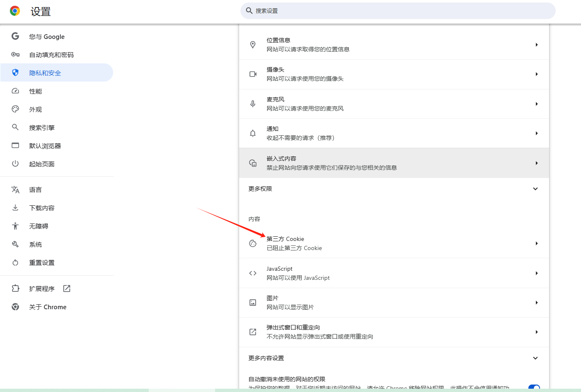The height and width of the screenshot is (392, 581).
Task: Click the accessibility figure icon
Action: point(15,226)
